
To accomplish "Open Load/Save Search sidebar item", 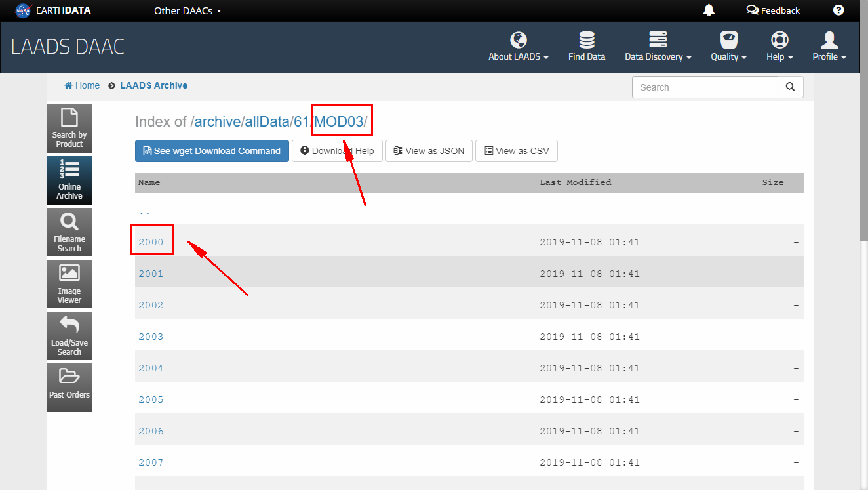I will (69, 336).
